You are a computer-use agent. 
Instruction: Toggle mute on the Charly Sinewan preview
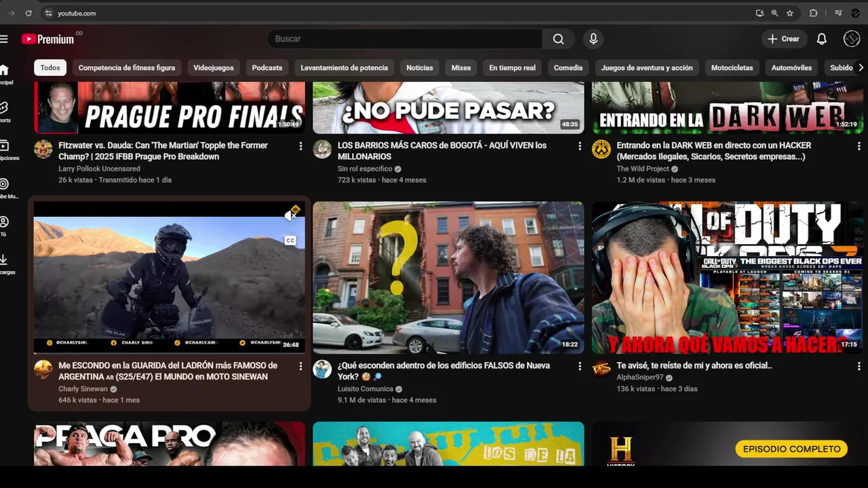tap(290, 214)
